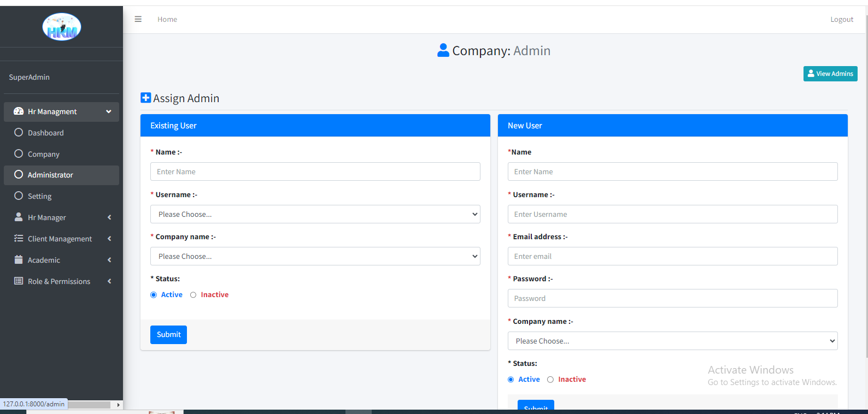Screen dimensions: 868x414
Task: Click the New User card header
Action: pos(673,126)
